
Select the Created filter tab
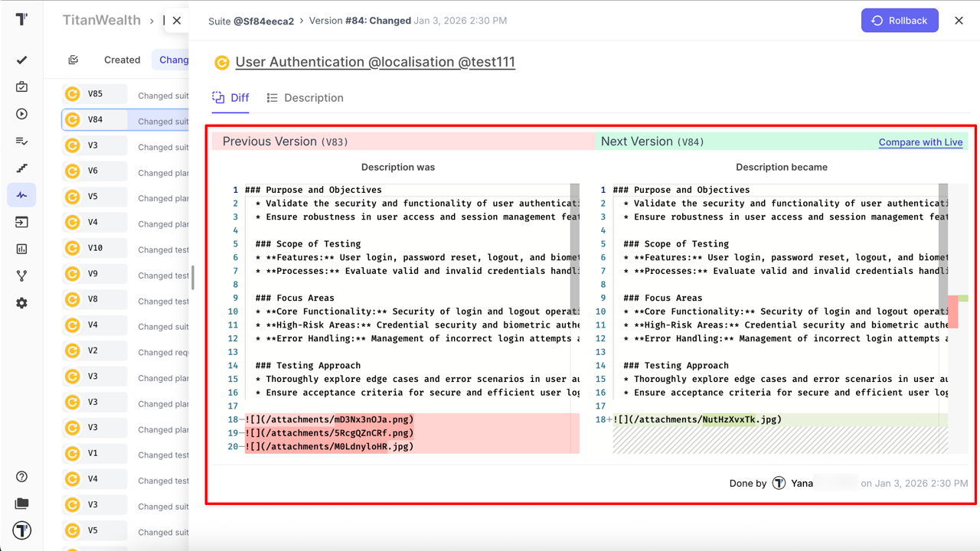[x=122, y=60]
